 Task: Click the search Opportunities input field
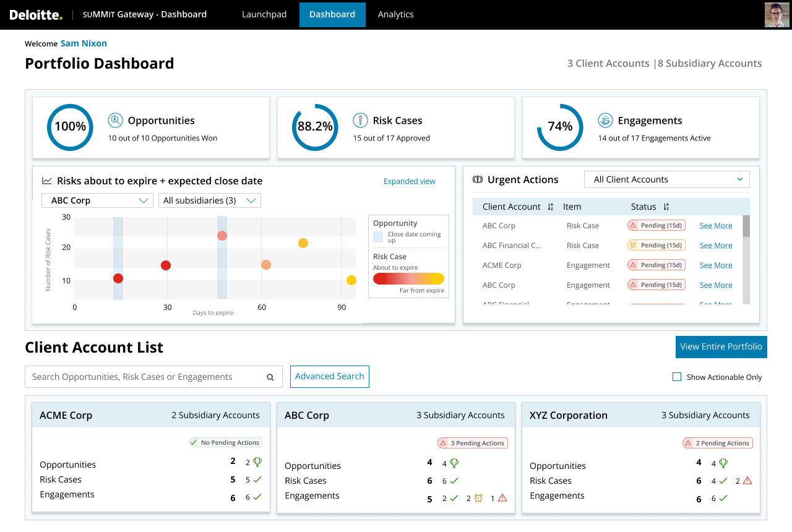click(x=153, y=377)
